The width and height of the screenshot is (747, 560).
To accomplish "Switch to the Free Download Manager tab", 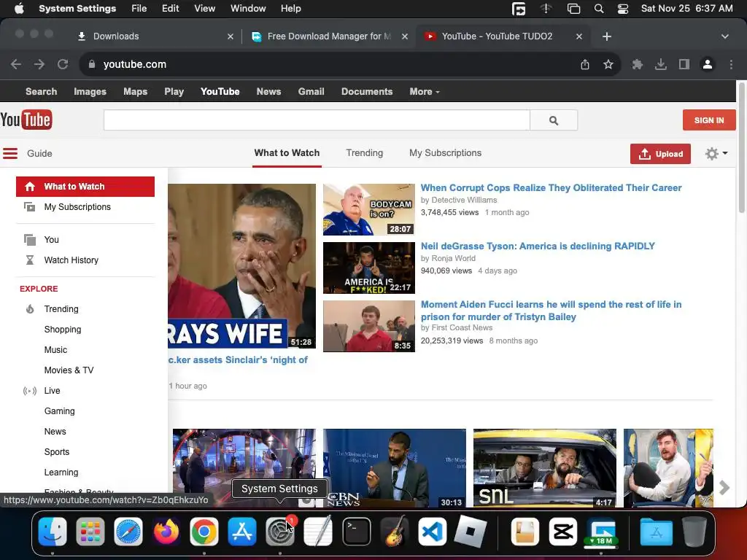I will [x=329, y=36].
